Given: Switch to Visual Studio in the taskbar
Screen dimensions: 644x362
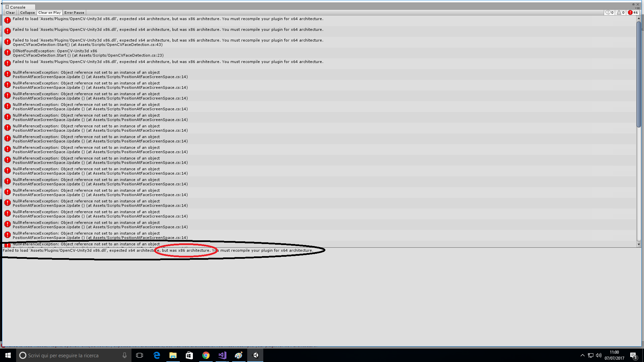Looking at the screenshot, I should 222,355.
